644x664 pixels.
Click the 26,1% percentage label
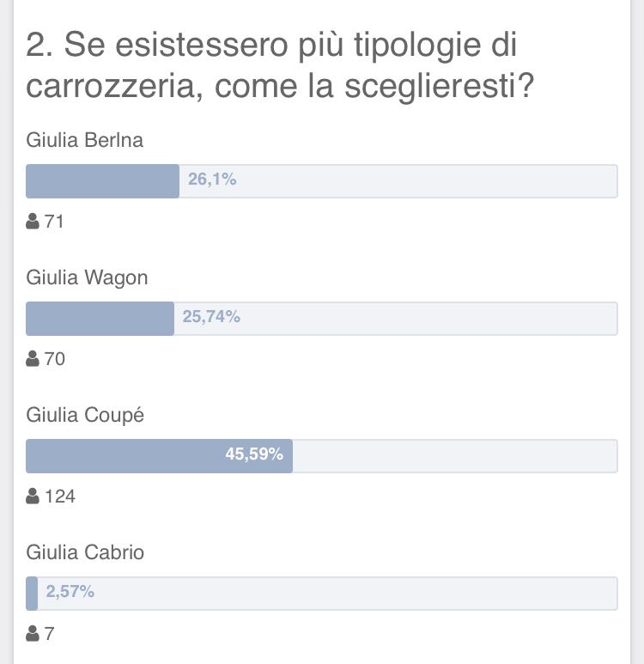[x=212, y=180]
